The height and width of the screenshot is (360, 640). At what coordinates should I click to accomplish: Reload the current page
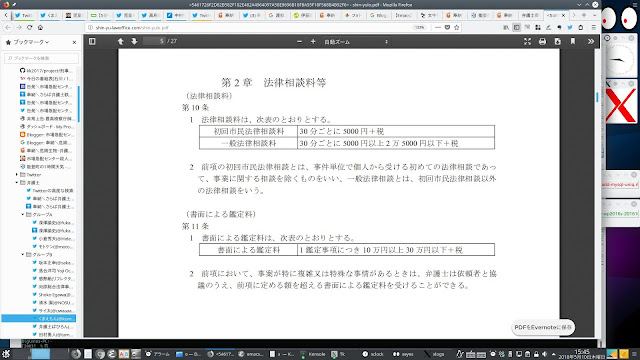(x=29, y=27)
